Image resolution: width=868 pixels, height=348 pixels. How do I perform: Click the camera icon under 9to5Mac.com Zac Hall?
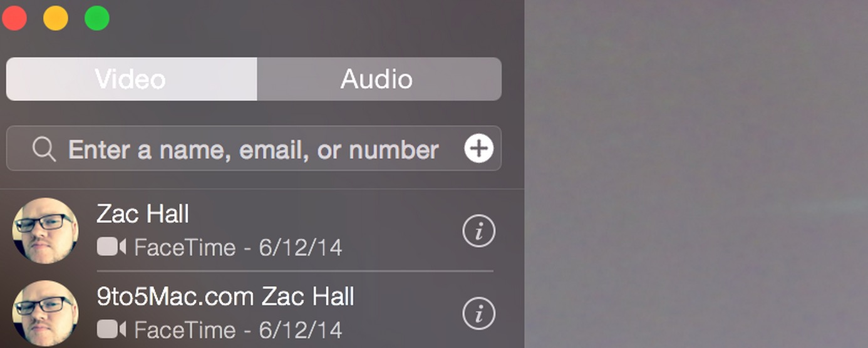(x=111, y=329)
